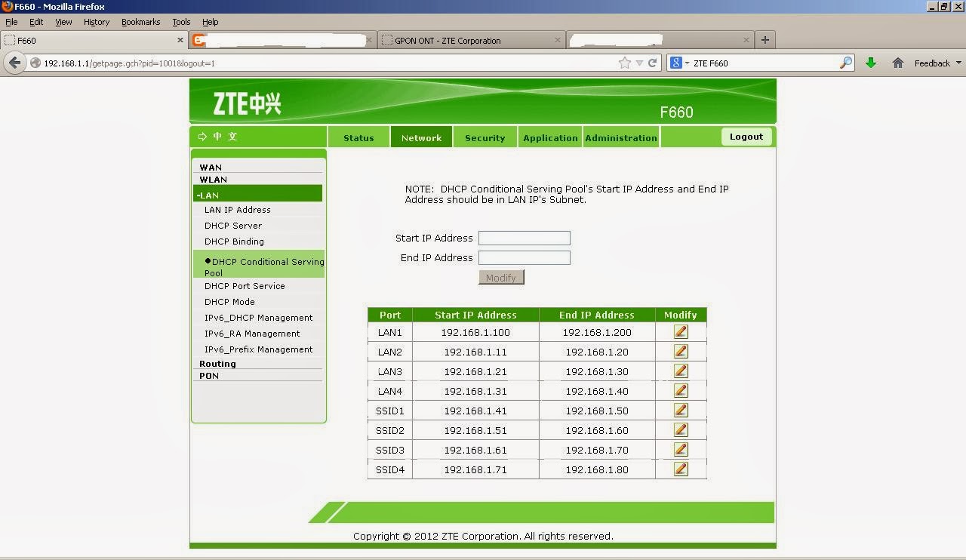The width and height of the screenshot is (966, 560).
Task: Open a new tab with plus button
Action: pos(764,40)
